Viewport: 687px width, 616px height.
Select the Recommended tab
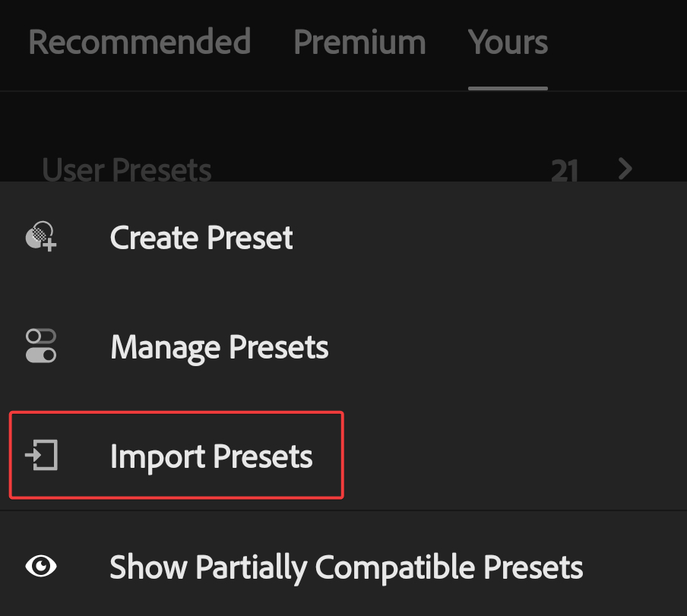(139, 43)
